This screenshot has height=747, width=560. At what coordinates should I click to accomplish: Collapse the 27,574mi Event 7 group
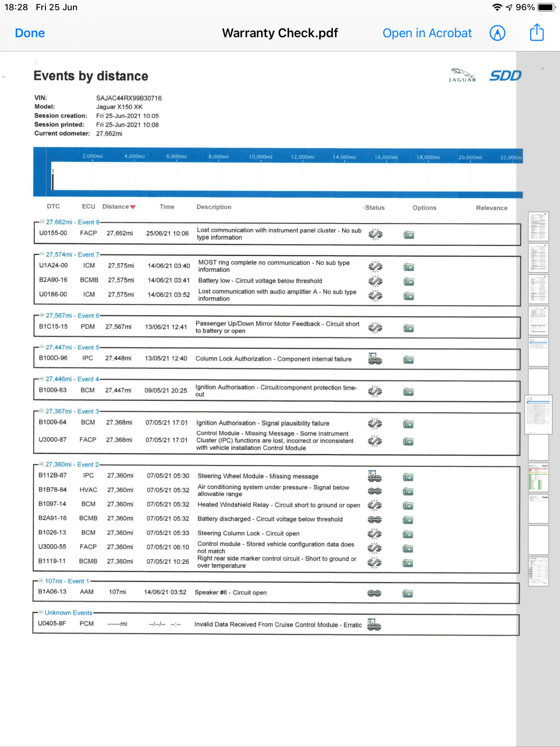42,254
